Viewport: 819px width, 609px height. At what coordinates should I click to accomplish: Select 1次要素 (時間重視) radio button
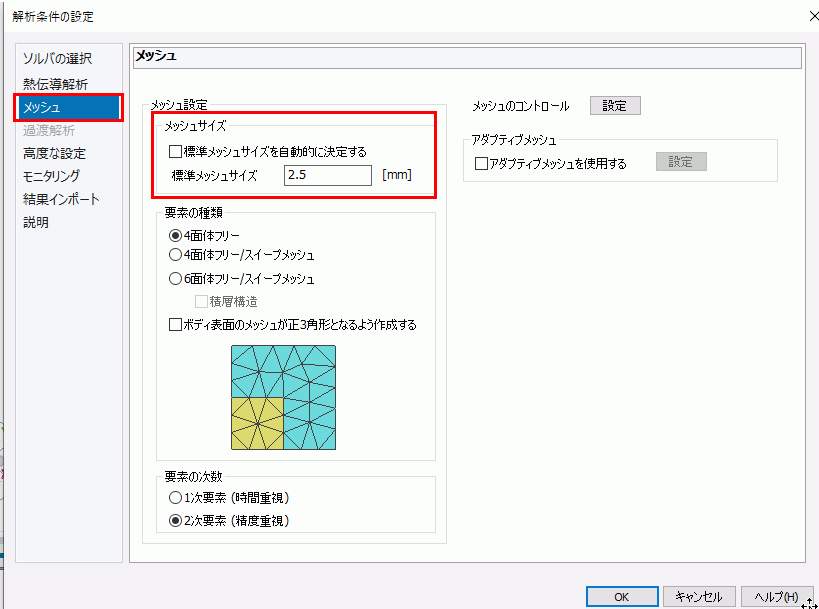[176, 497]
